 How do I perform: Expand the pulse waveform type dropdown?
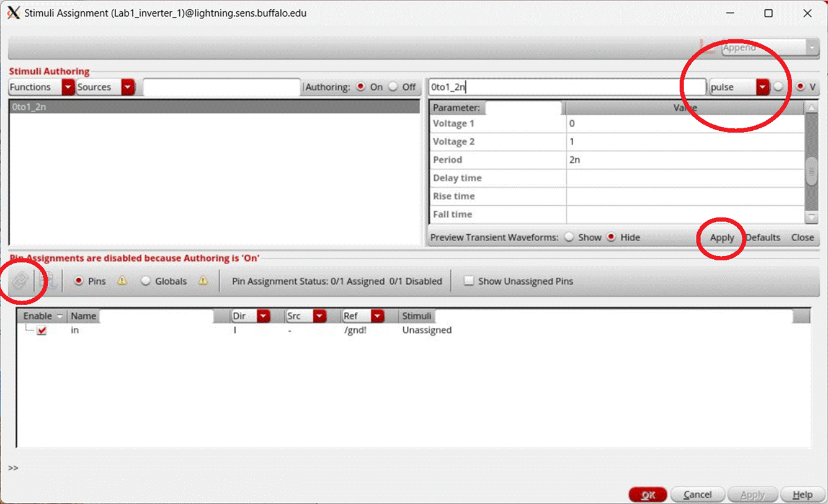point(762,87)
